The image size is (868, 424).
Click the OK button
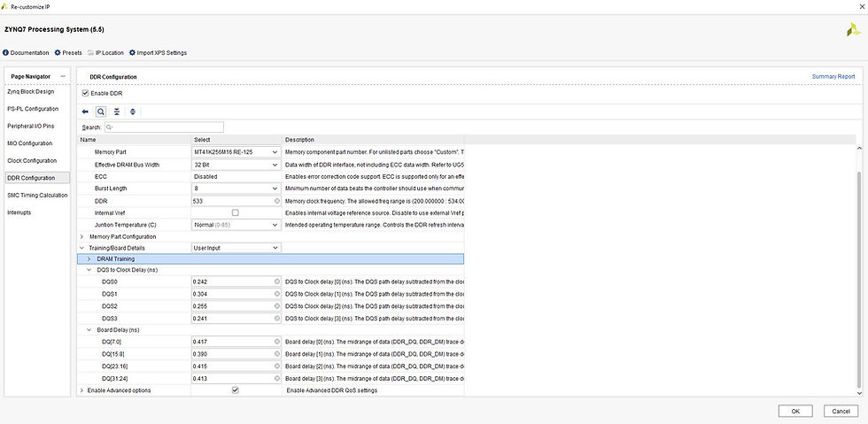click(x=795, y=412)
